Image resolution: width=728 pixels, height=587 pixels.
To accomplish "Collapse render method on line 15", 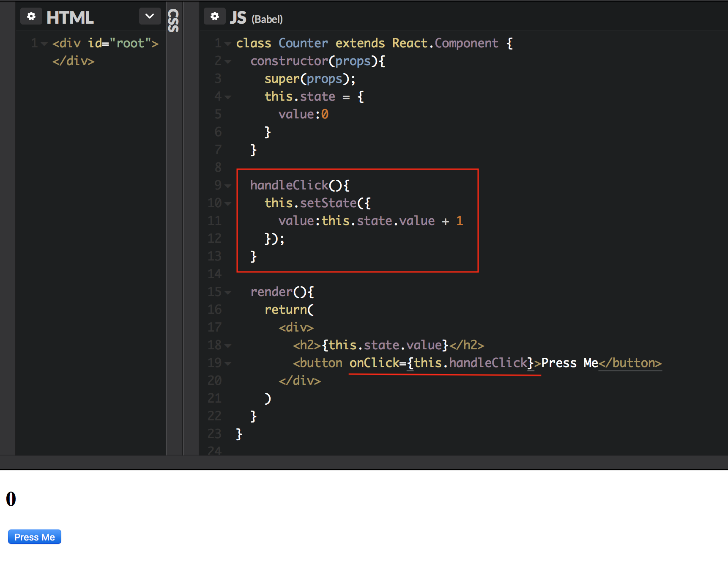I will pyautogui.click(x=228, y=292).
